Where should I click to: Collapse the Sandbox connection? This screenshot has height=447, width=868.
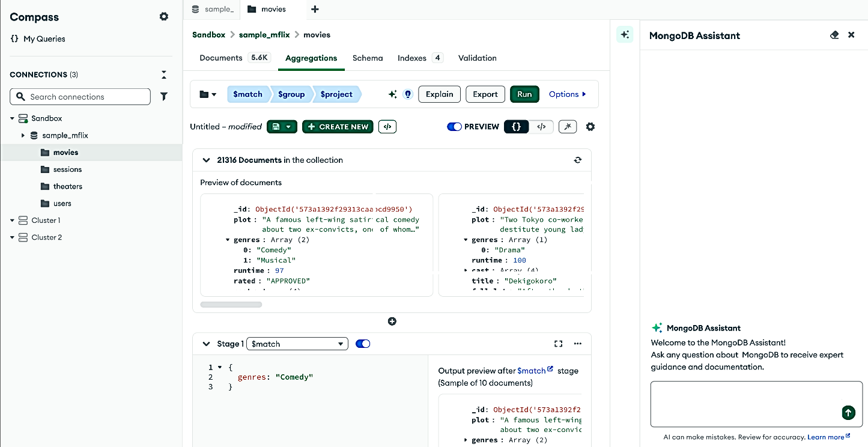[x=12, y=118]
